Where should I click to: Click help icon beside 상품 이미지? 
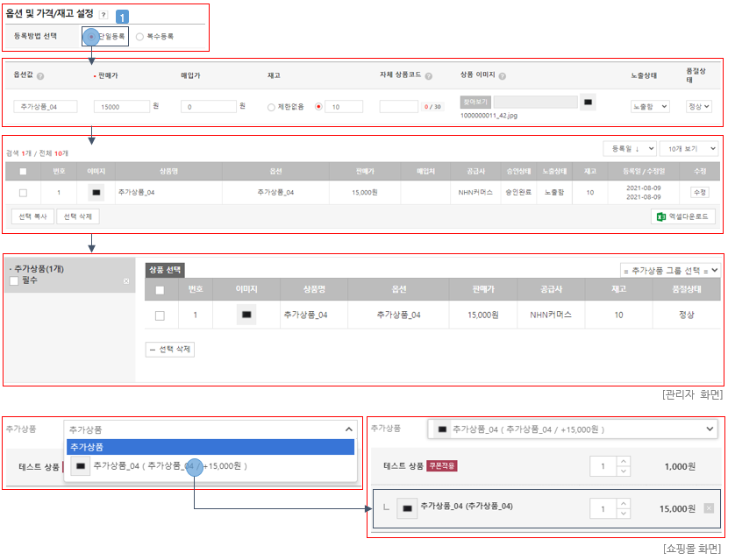tap(502, 76)
